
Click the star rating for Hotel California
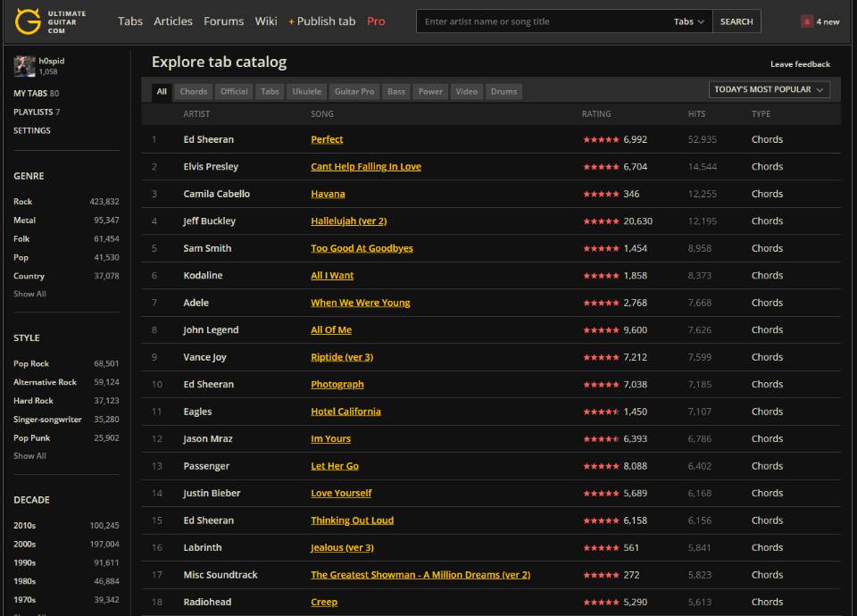(x=601, y=412)
